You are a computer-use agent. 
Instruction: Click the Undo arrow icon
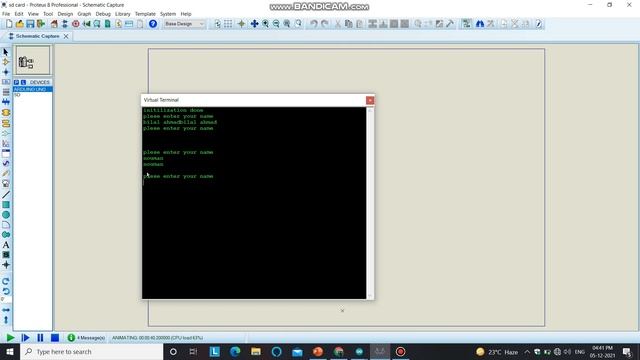313,24
